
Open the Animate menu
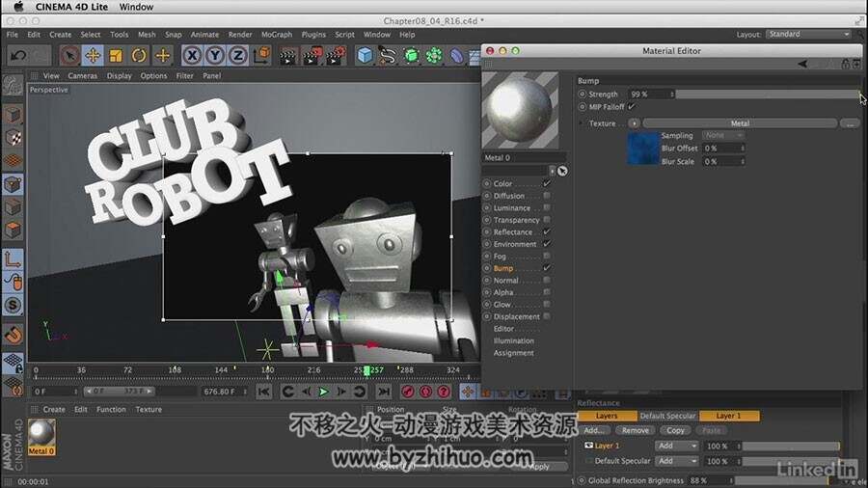point(204,35)
